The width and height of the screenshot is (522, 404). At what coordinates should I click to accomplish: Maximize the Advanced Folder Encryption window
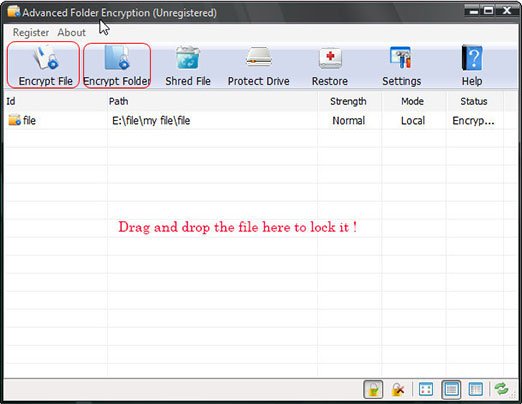pyautogui.click(x=489, y=11)
